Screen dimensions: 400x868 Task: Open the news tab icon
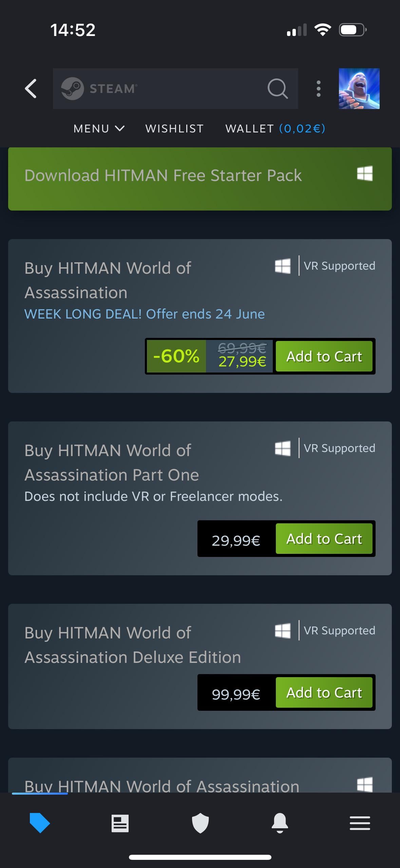click(x=120, y=823)
